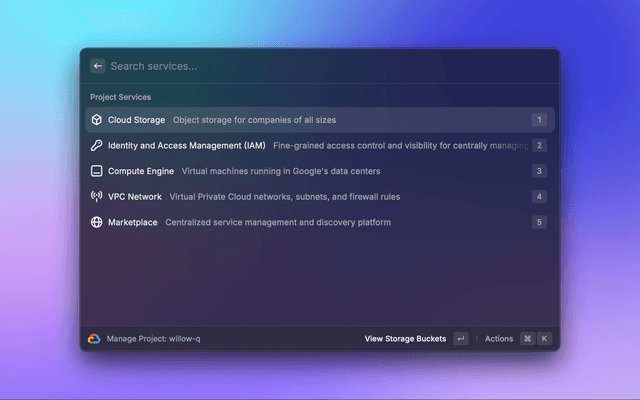Choose the VPC Network service
The height and width of the screenshot is (400, 640).
point(134,197)
